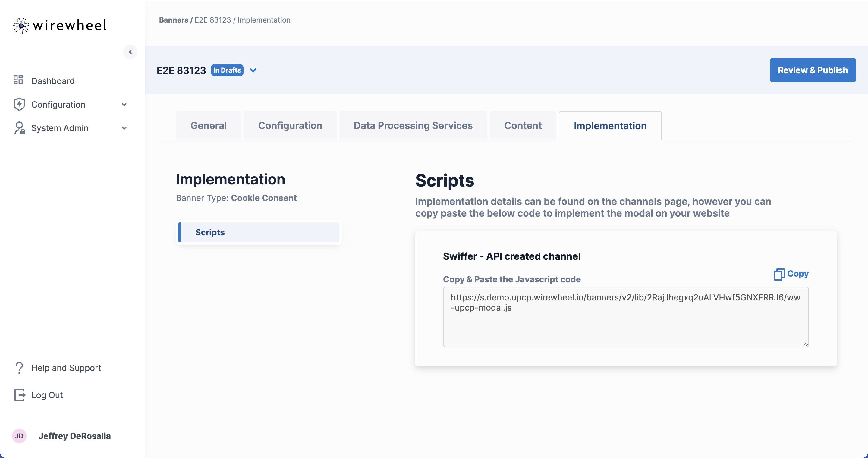Select the Content tab
The height and width of the screenshot is (458, 868).
pos(523,126)
